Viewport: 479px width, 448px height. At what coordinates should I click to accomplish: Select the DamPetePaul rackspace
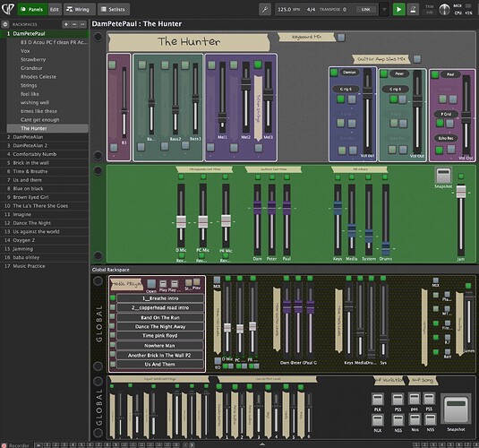45,34
